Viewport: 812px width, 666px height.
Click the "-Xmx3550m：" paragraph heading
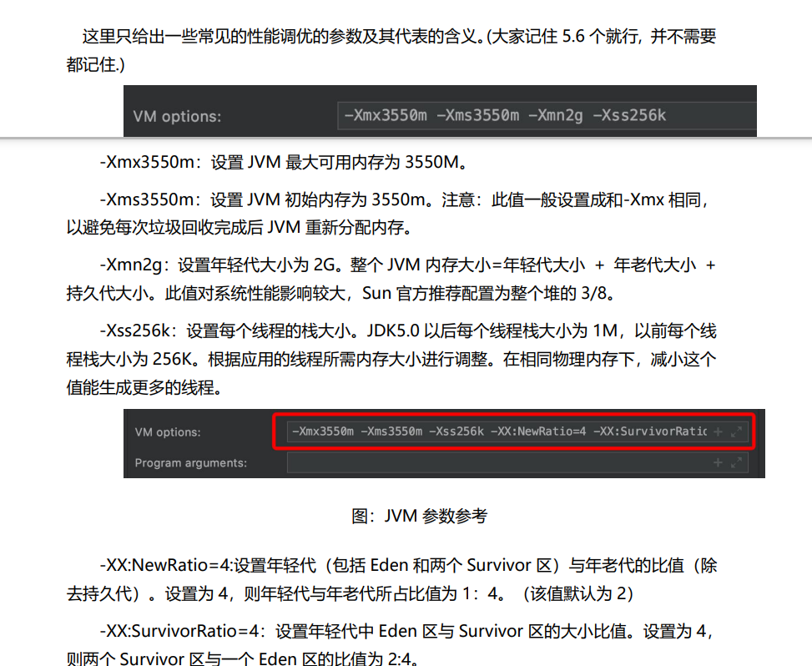coord(153,162)
